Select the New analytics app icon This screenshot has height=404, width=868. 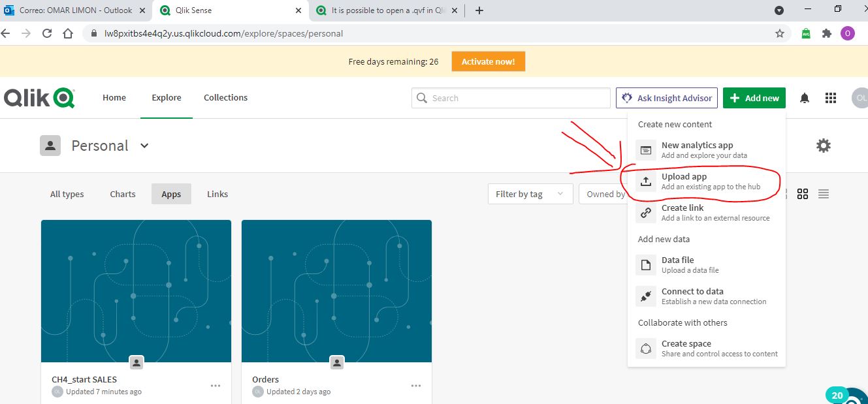[x=646, y=150]
